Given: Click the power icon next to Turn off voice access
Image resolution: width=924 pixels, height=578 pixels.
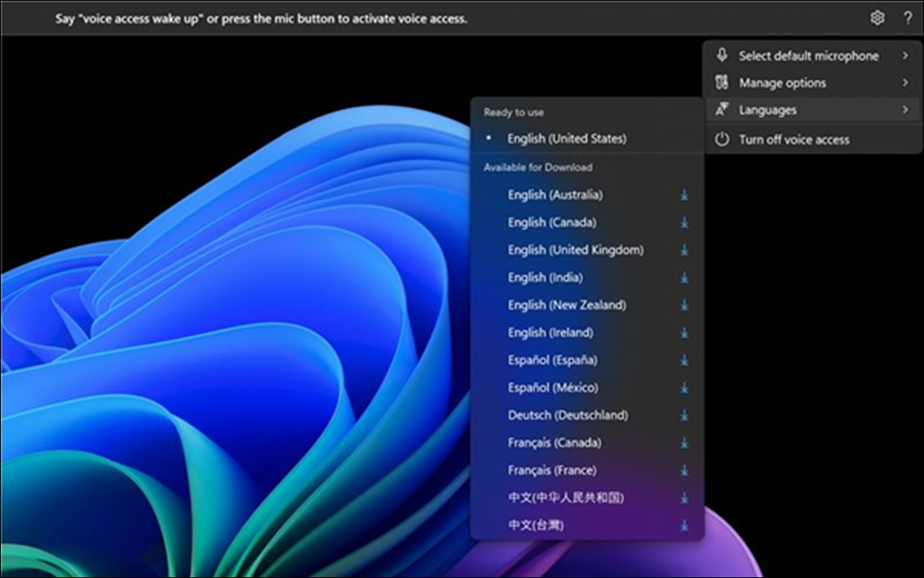Looking at the screenshot, I should click(722, 140).
